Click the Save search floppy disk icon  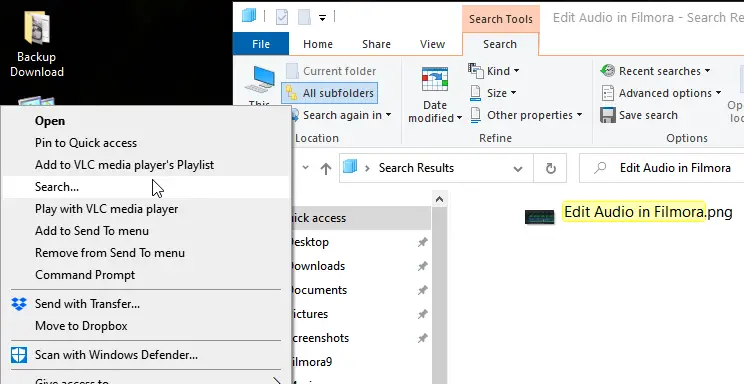coord(608,115)
